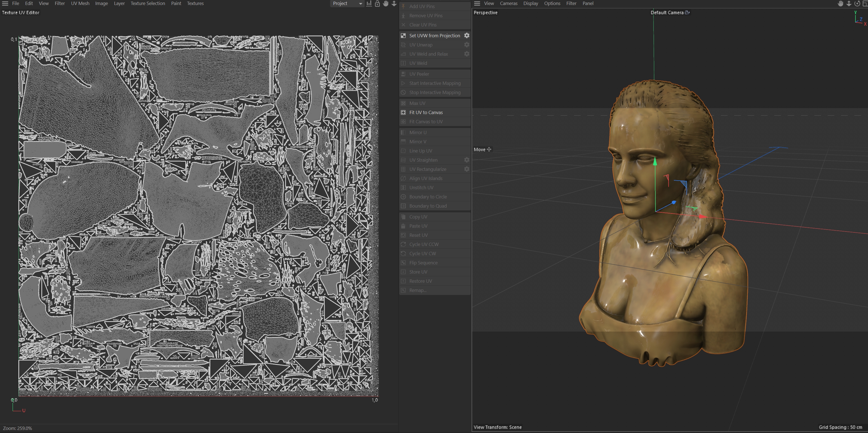
Task: Open the viewport Display menu
Action: (530, 3)
